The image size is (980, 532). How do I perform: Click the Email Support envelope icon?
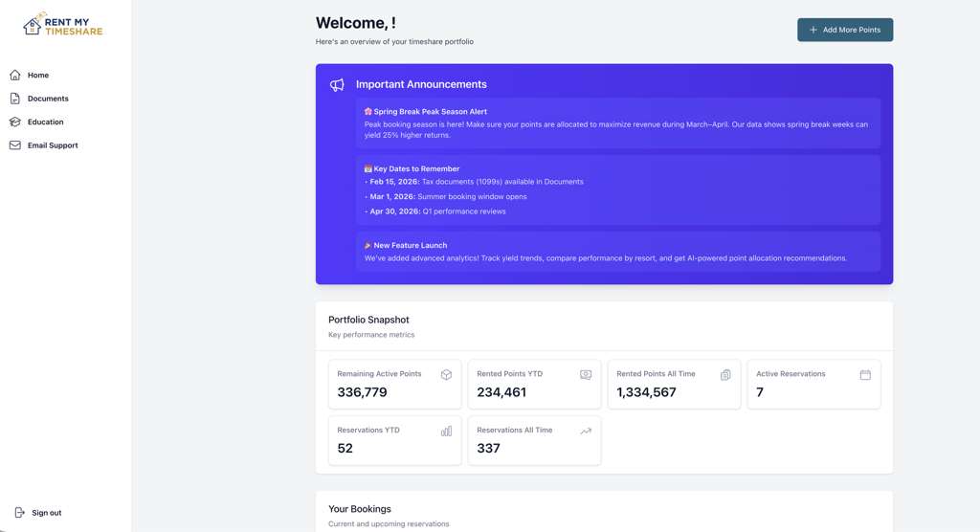click(x=15, y=145)
